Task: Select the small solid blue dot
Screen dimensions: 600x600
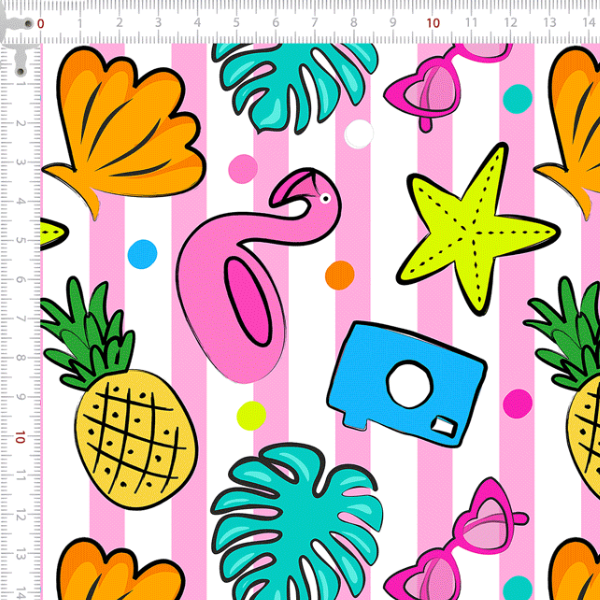Action: pyautogui.click(x=142, y=254)
